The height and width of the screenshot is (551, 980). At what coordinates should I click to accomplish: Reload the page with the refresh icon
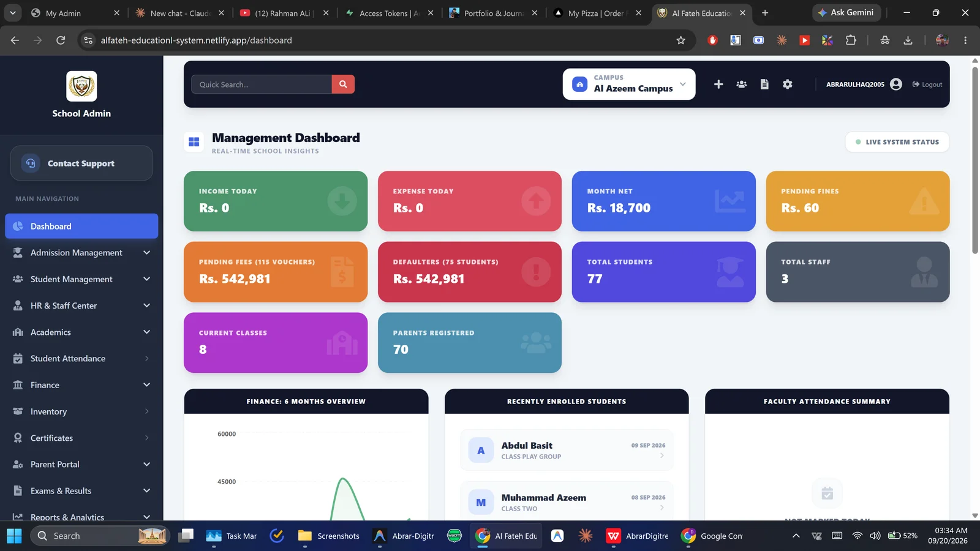click(x=61, y=40)
